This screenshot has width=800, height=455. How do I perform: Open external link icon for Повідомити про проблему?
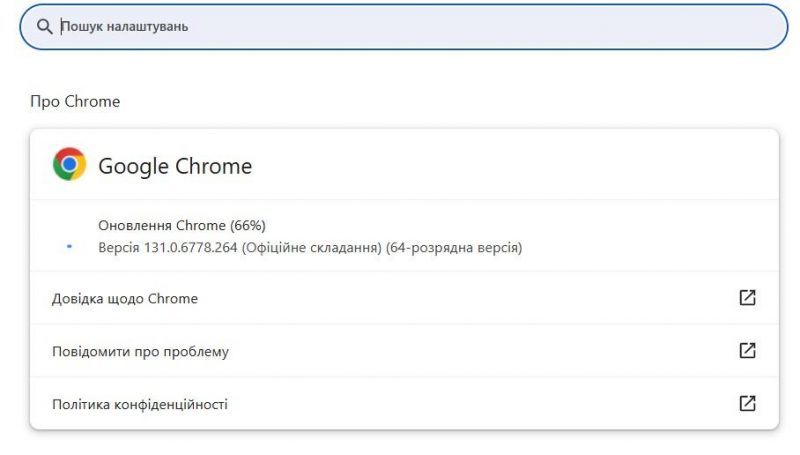(747, 350)
